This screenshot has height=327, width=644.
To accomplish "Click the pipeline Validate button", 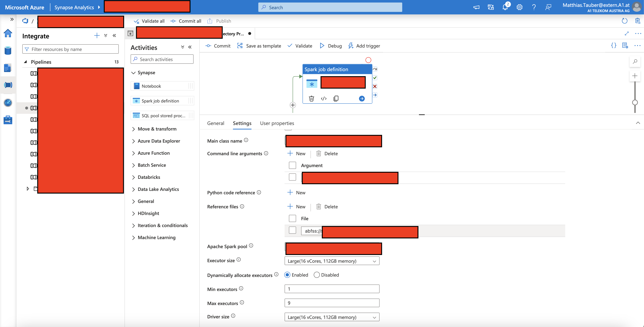I will coord(300,46).
